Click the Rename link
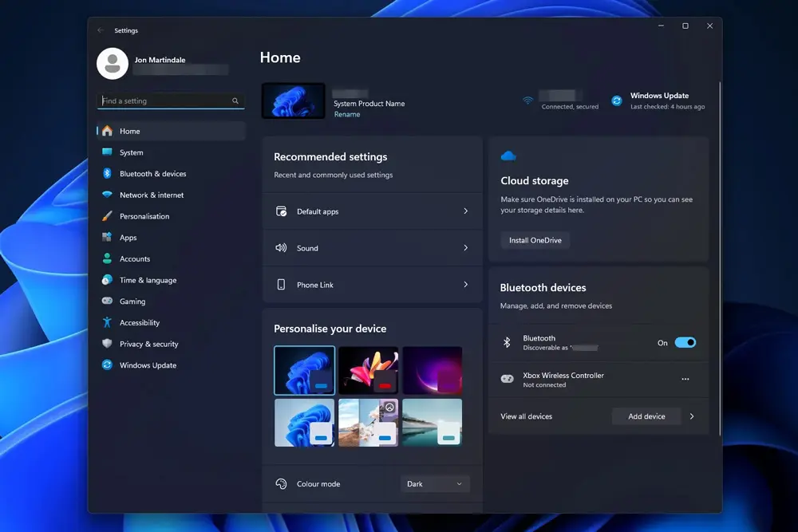This screenshot has height=532, width=798. [x=347, y=114]
